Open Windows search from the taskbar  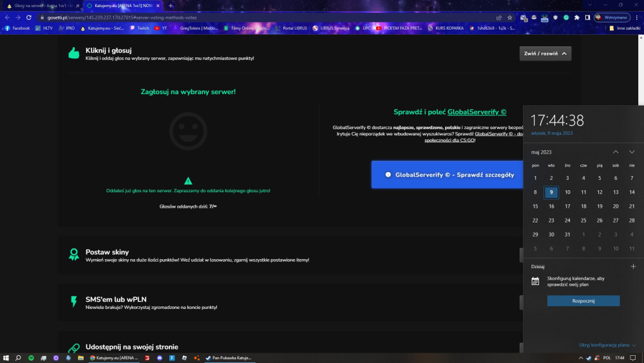click(18, 358)
